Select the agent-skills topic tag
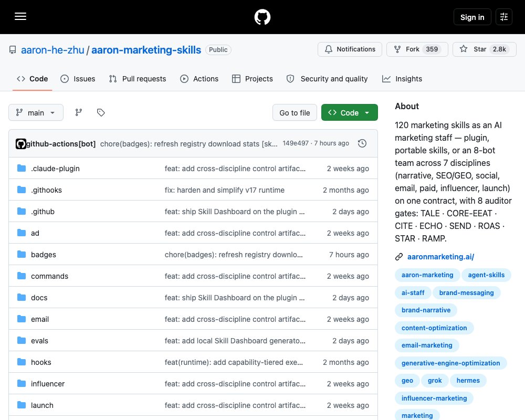This screenshot has height=420, width=525. tap(486, 275)
